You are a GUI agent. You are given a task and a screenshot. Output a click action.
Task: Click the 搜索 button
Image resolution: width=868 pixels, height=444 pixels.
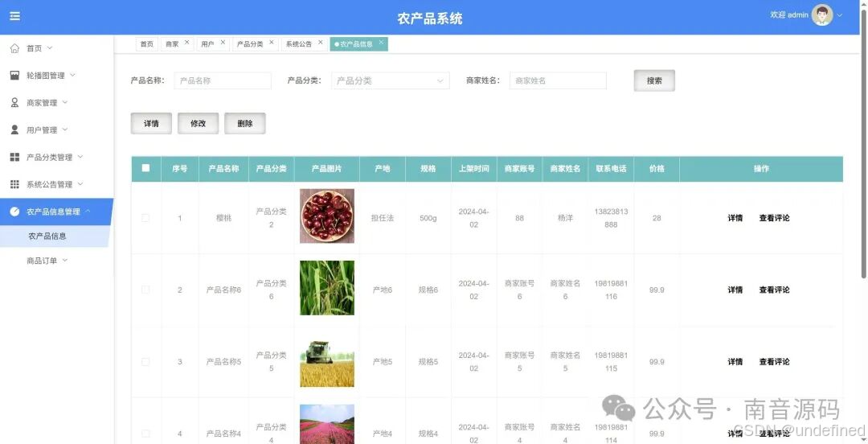click(654, 80)
